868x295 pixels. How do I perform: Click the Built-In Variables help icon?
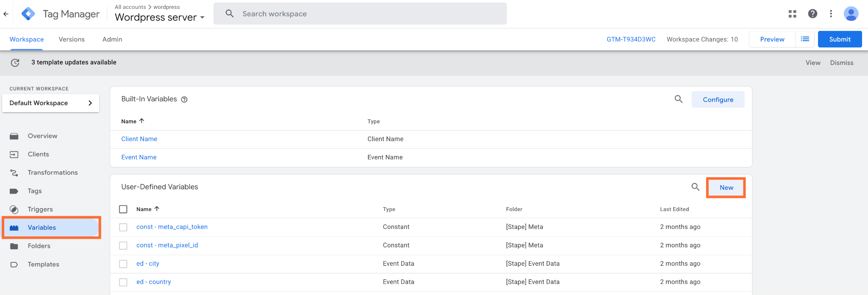184,100
